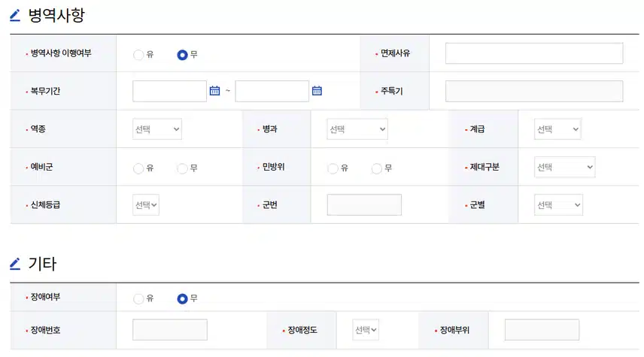Select 무 for 병역사항 이행여부
The width and height of the screenshot is (644, 357).
182,55
